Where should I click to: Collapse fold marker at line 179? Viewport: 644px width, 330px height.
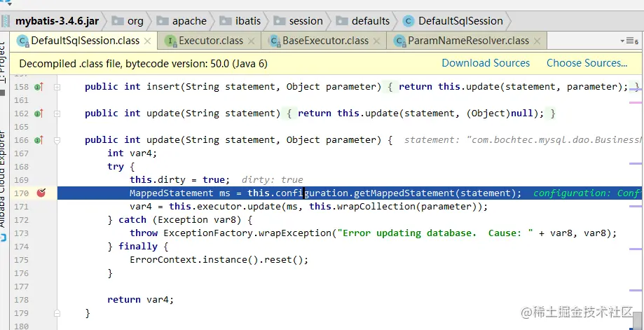point(57,314)
